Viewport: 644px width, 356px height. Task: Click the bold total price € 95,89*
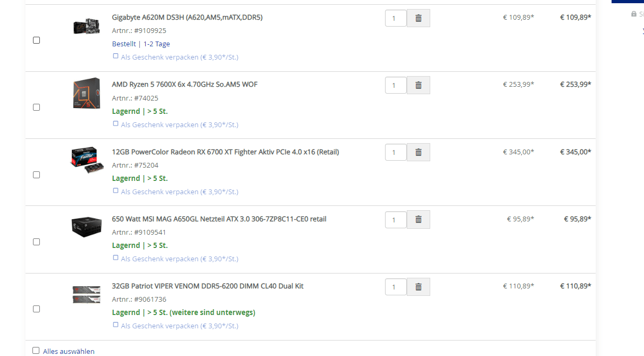click(x=578, y=219)
